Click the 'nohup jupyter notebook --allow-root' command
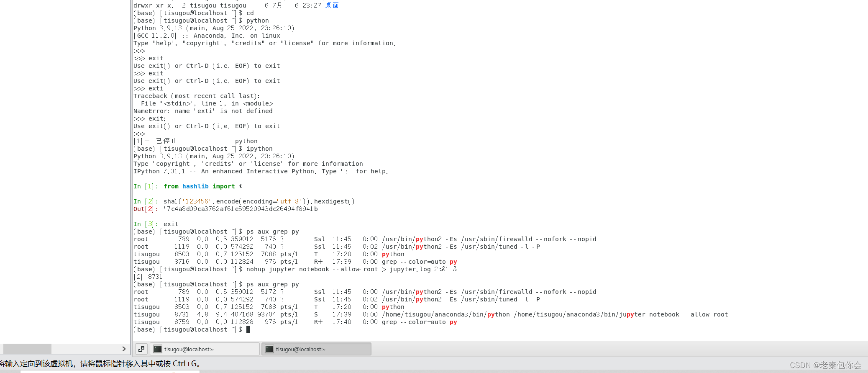Screen dimensions: 868x373 [x=351, y=269]
